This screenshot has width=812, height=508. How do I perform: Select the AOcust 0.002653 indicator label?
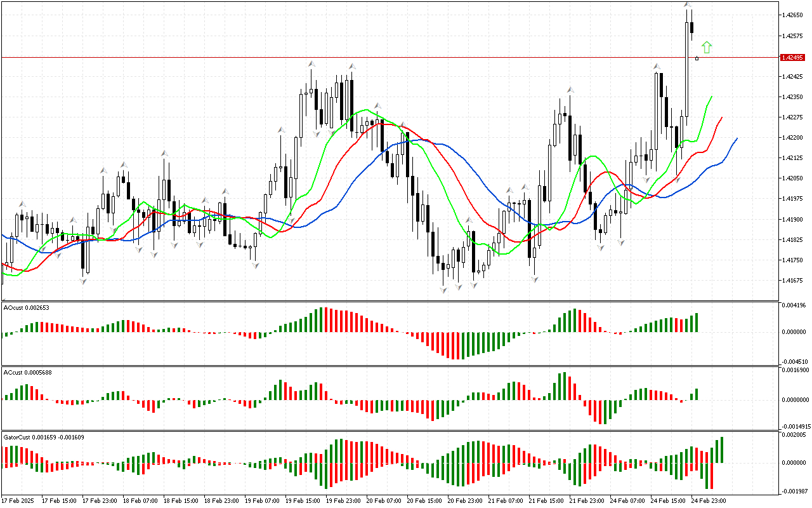27,307
